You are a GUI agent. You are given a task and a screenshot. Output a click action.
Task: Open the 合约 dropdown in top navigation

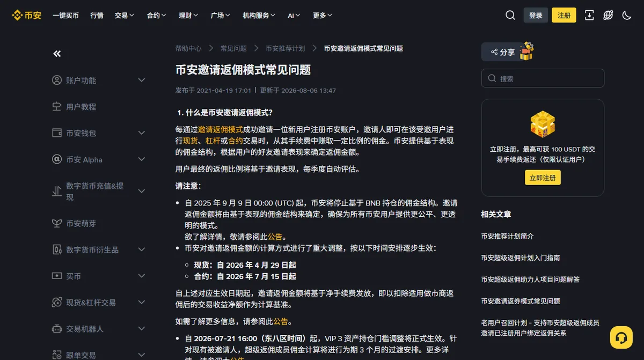coord(157,16)
